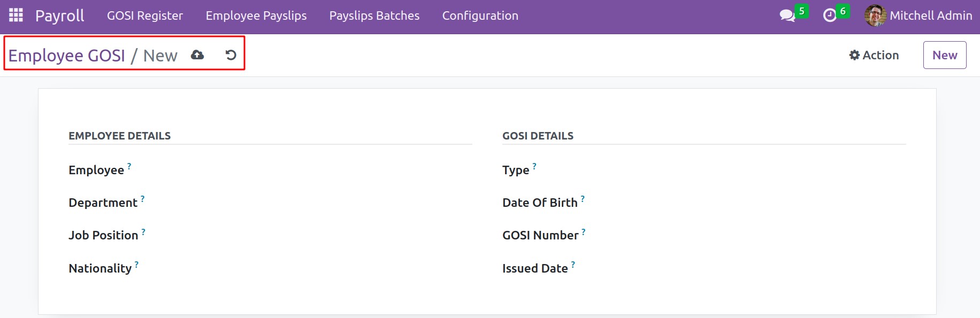Click the Issued Date field label

click(x=534, y=268)
